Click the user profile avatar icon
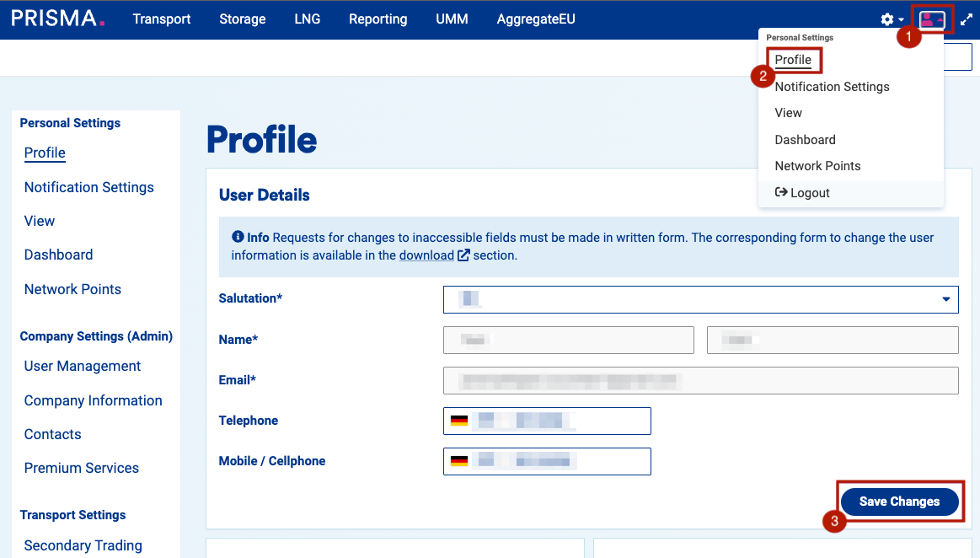 click(x=930, y=19)
